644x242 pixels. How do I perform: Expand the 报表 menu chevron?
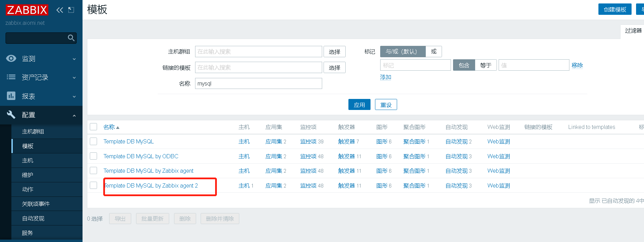(x=74, y=97)
